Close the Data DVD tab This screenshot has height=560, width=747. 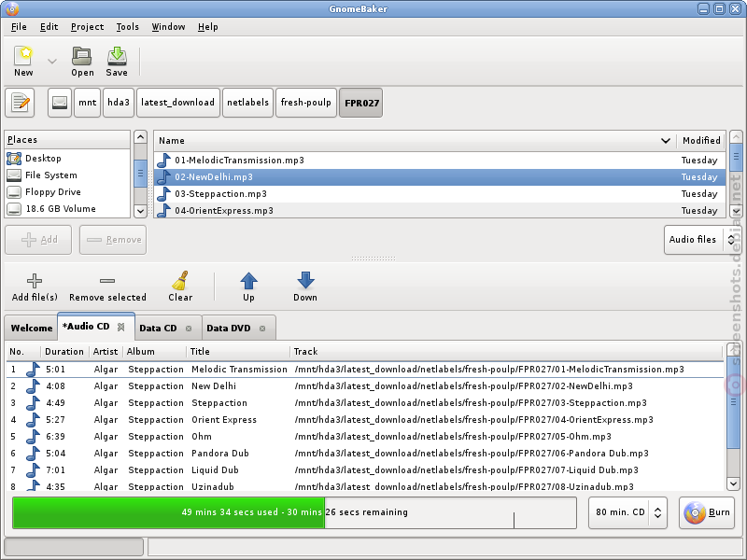click(x=262, y=329)
